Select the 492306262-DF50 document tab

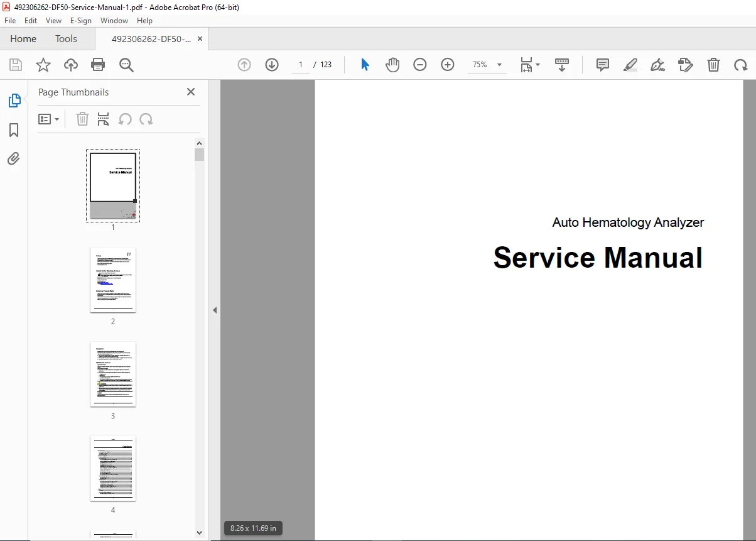(x=151, y=39)
